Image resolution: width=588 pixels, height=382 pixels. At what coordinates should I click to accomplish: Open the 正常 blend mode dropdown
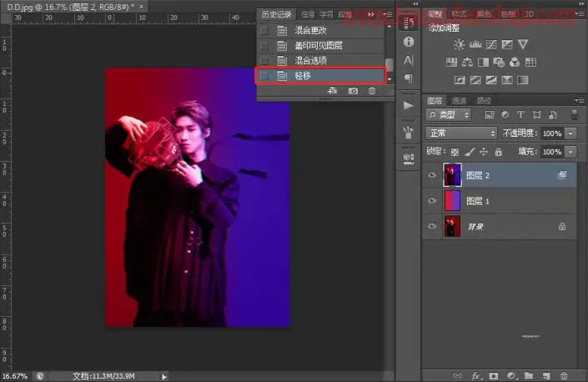[461, 133]
